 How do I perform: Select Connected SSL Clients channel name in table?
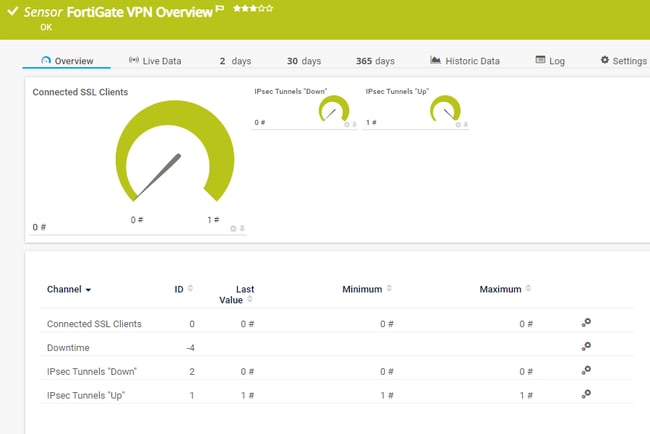[94, 324]
